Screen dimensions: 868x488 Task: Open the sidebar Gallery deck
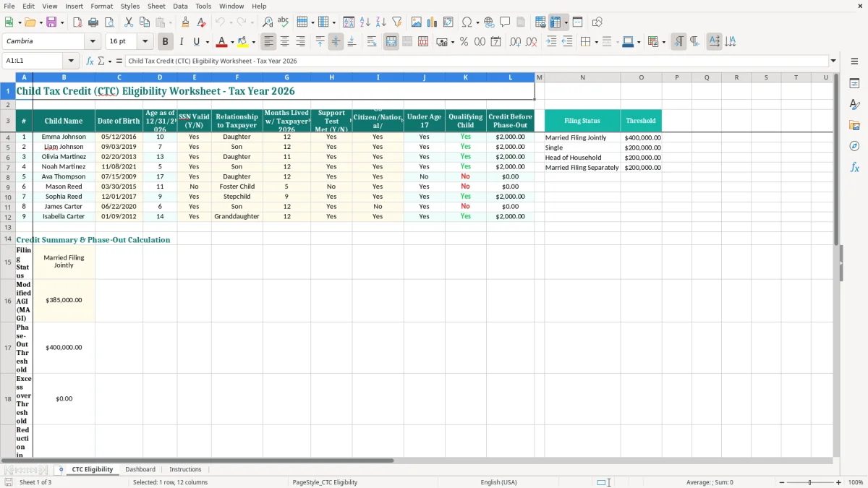click(x=854, y=126)
